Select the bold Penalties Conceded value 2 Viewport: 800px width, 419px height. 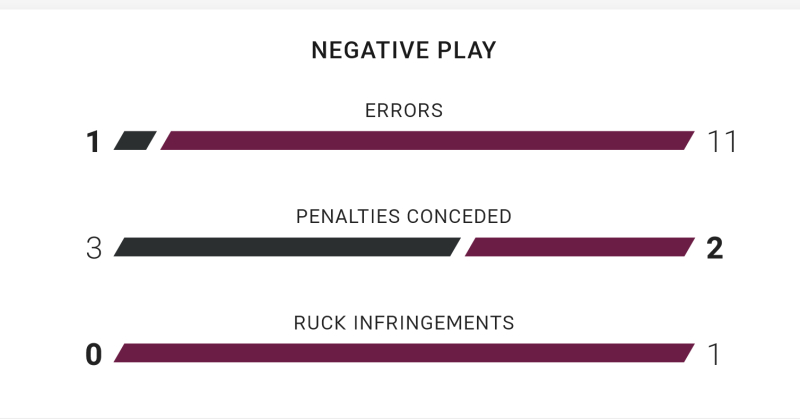click(x=715, y=249)
